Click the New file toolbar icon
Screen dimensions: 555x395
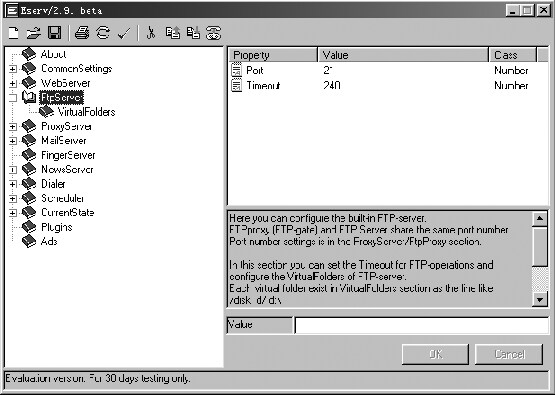pyautogui.click(x=14, y=33)
